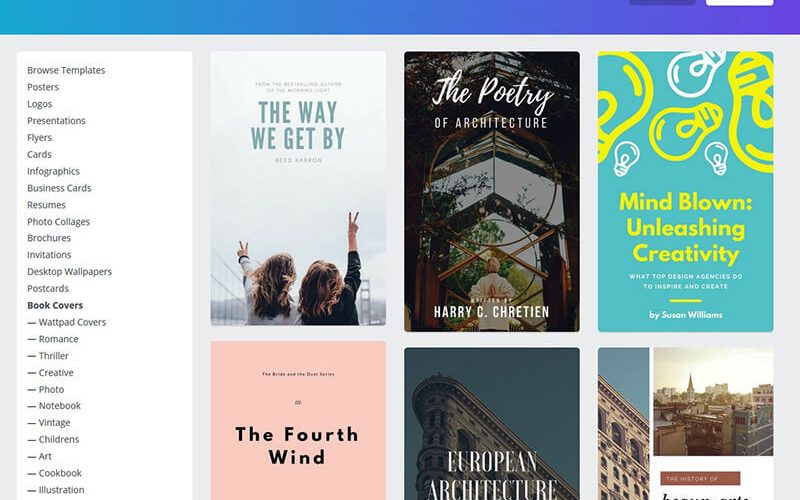
Task: Choose The Fourth Wind pink cover
Action: (x=298, y=421)
